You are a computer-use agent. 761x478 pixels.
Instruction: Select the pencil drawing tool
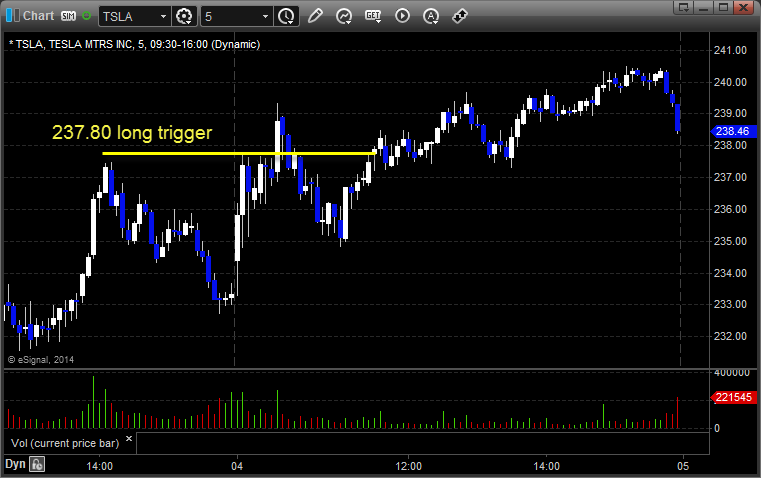[x=315, y=16]
